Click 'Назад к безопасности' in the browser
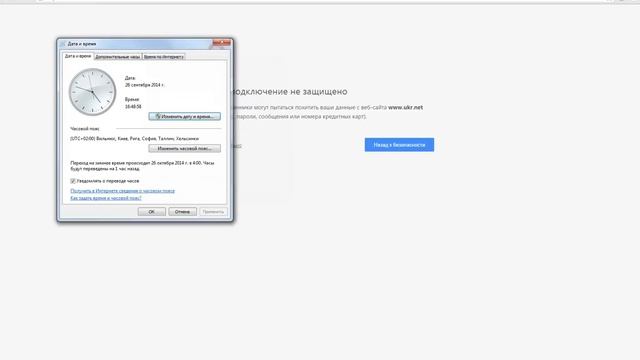640x360 pixels. tap(399, 144)
